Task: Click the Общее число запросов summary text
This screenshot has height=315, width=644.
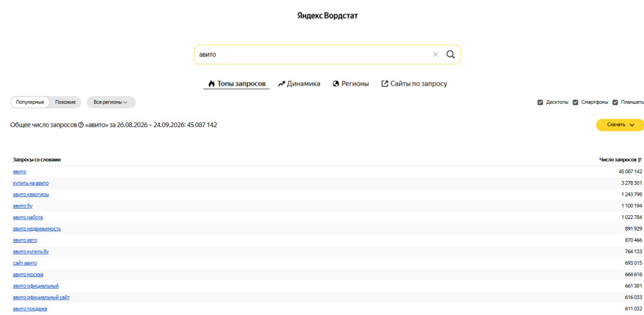Action: 114,125
